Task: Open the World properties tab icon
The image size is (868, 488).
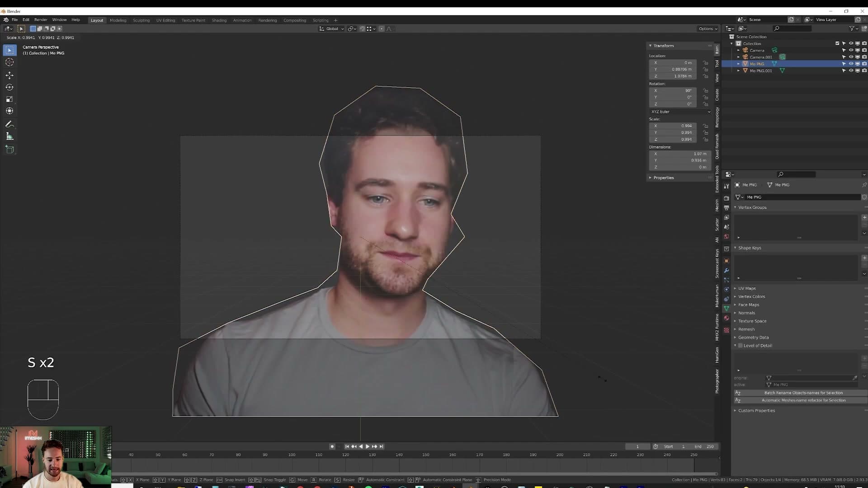Action: tap(726, 237)
